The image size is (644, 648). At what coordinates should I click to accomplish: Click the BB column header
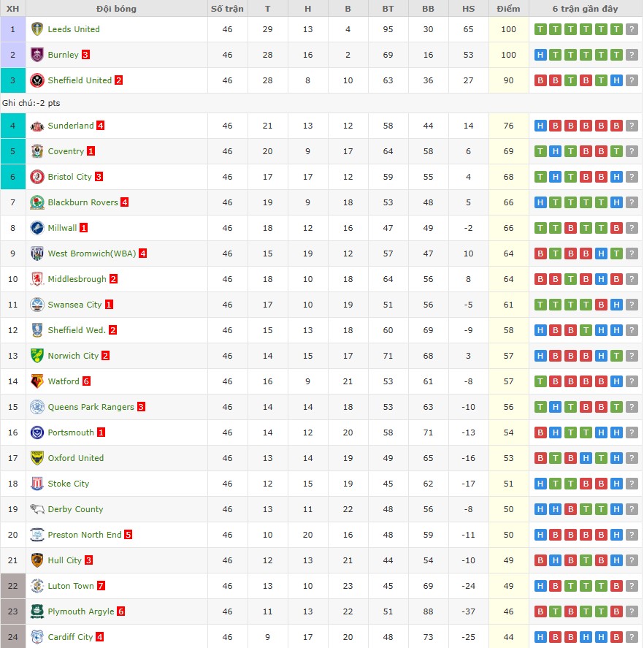(x=428, y=9)
